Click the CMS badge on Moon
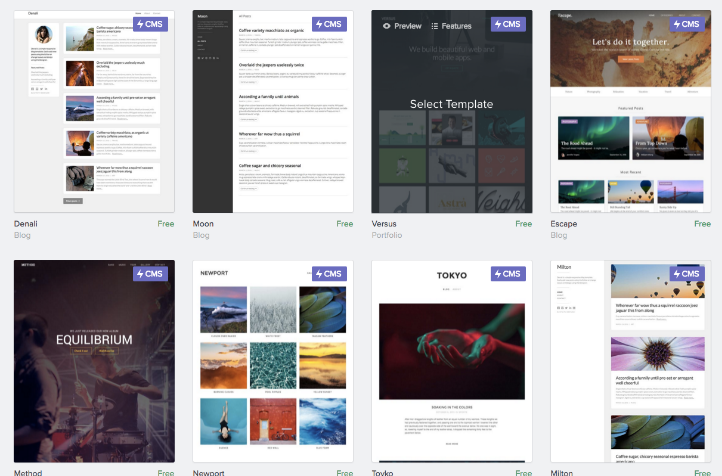 coord(329,24)
